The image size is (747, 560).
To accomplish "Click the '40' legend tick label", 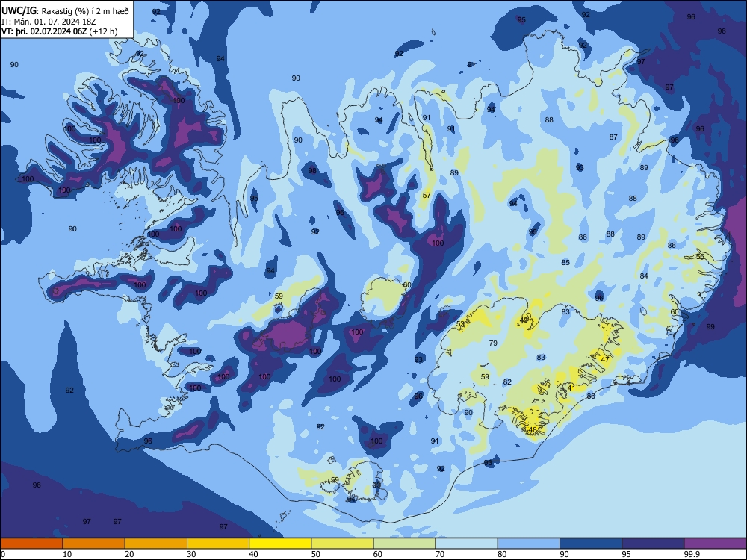I will click(253, 554).
